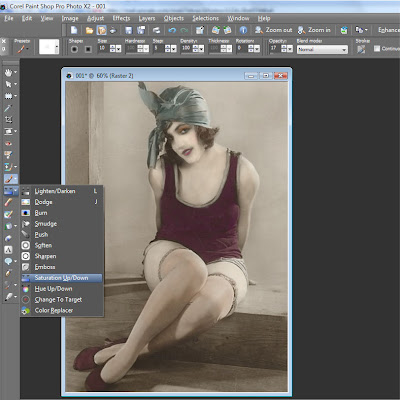Select the Pan hand tool

[8, 72]
